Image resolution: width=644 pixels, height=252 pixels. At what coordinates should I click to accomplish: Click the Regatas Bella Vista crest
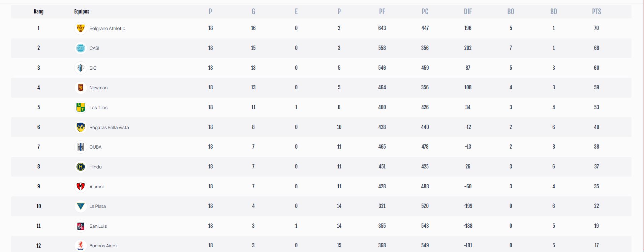pyautogui.click(x=81, y=127)
